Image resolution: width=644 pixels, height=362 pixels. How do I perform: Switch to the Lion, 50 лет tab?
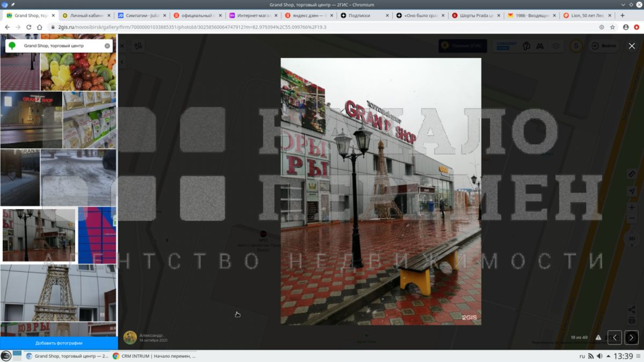587,15
